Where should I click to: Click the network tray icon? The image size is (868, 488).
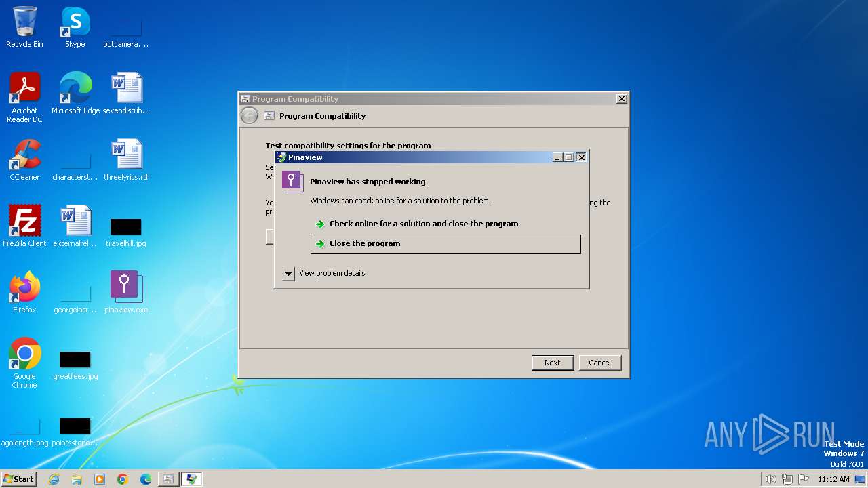click(x=787, y=479)
